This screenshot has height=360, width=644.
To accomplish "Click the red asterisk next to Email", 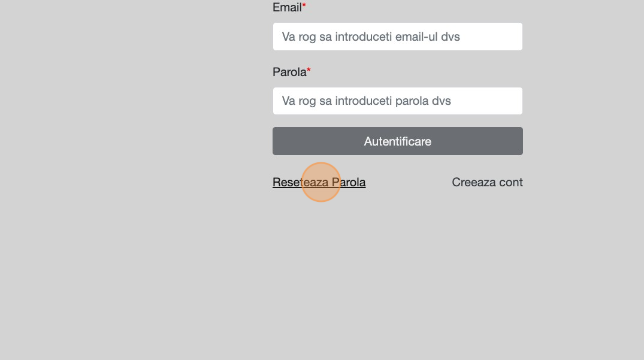I will click(304, 7).
